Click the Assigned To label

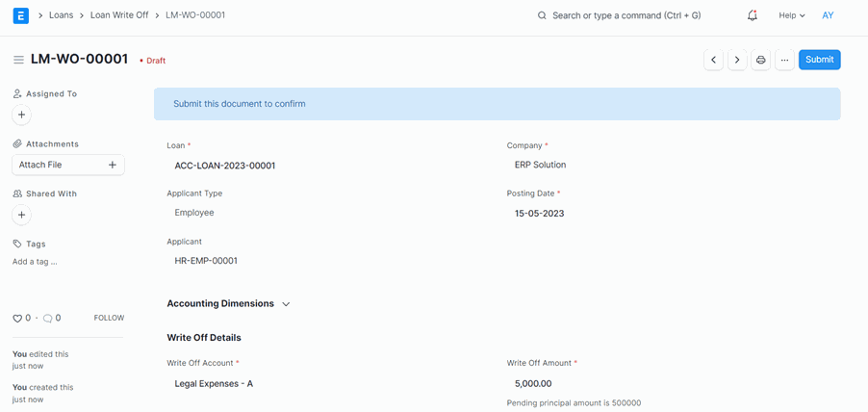point(51,94)
